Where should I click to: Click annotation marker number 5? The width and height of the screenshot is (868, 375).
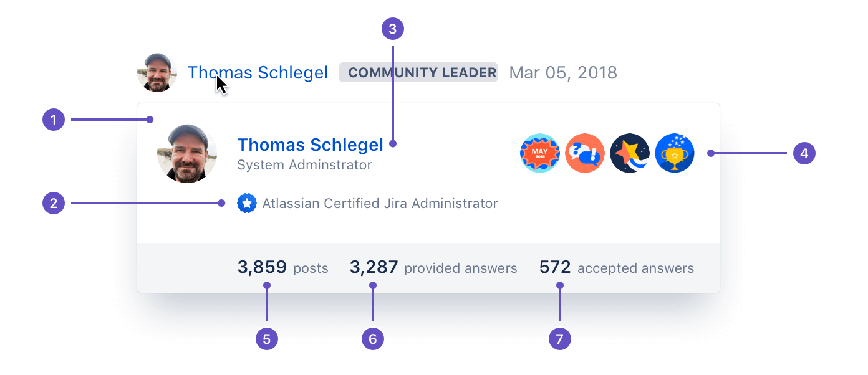[267, 339]
